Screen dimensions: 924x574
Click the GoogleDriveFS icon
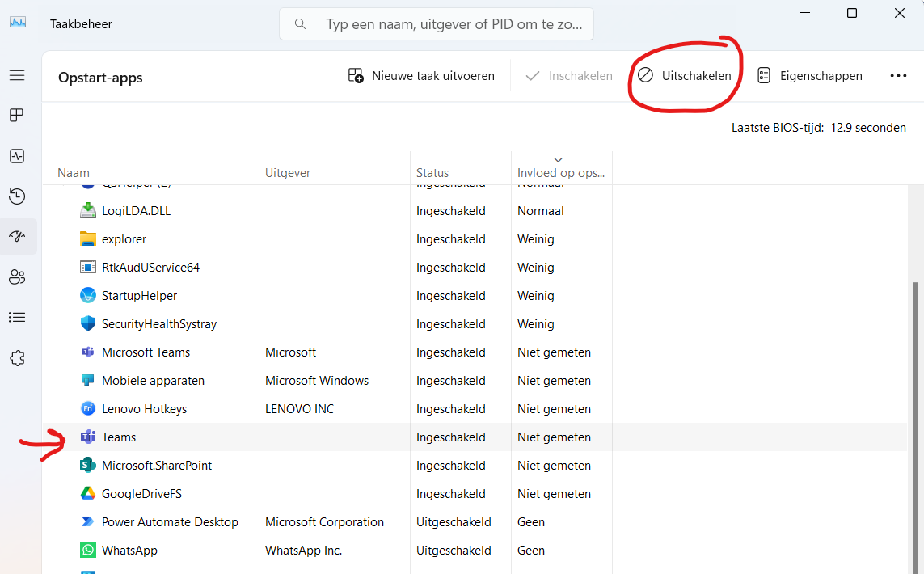[88, 493]
